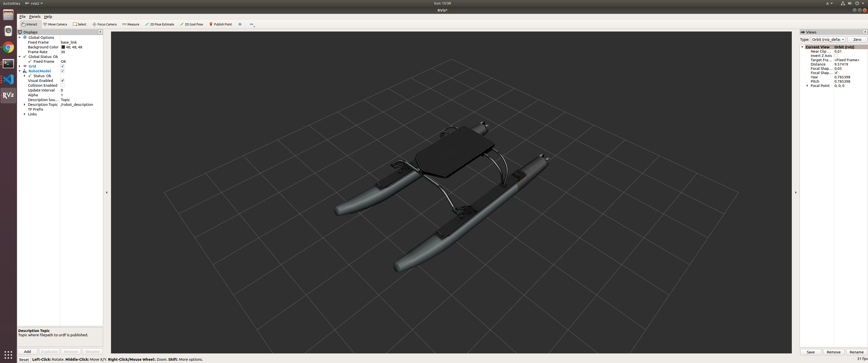The width and height of the screenshot is (868, 363).
Task: Select the Move Camera tool
Action: [55, 24]
